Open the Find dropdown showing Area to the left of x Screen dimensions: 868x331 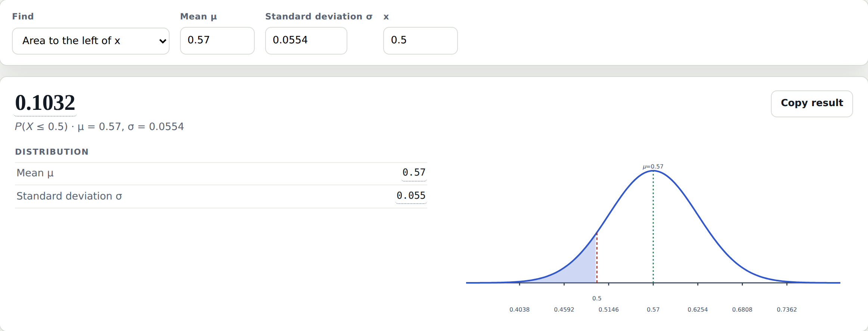click(91, 41)
